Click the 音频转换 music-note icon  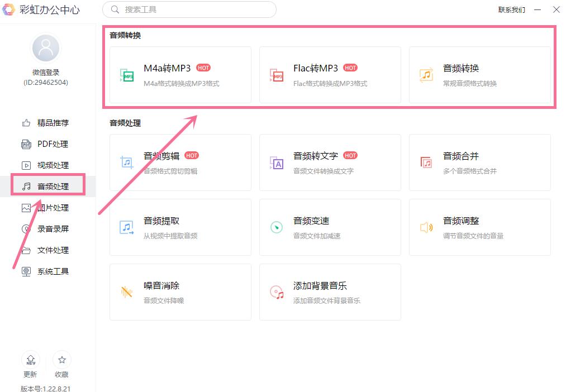[426, 75]
